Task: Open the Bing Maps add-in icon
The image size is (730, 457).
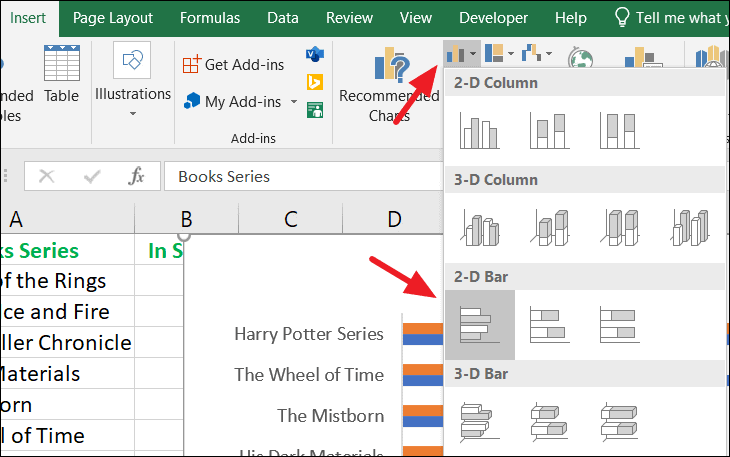Action: (x=315, y=82)
